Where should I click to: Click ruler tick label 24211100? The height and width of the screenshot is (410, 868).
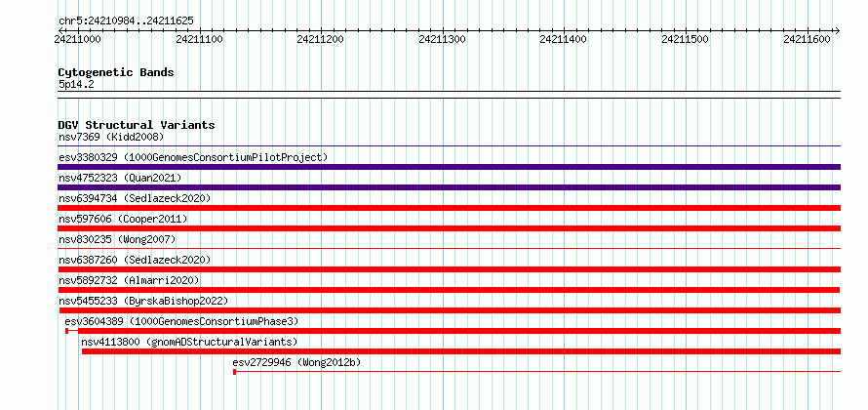tap(199, 39)
